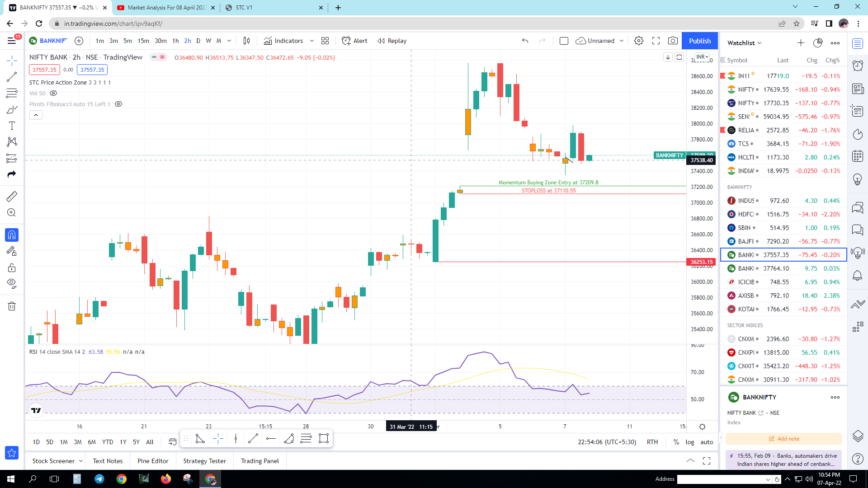
Task: Open the Pine Editor tab
Action: (153, 461)
